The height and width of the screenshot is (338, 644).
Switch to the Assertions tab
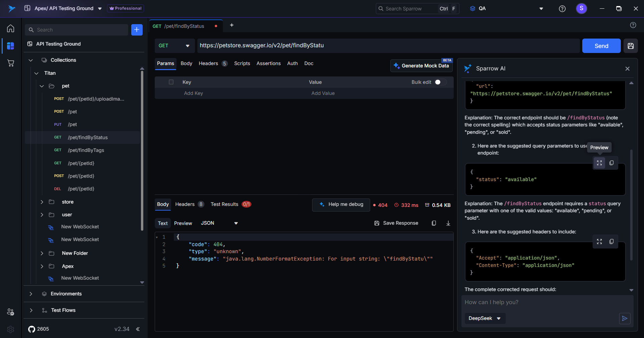[268, 63]
